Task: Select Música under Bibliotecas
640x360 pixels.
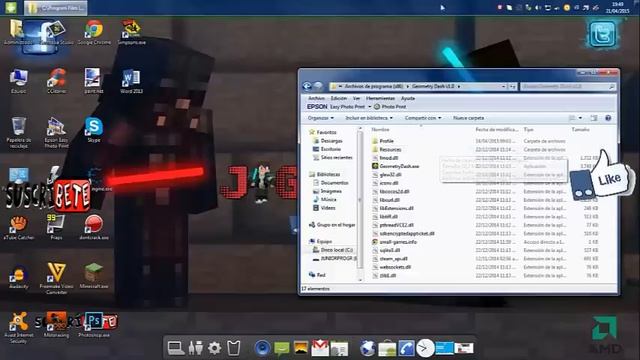Action: [x=324, y=200]
